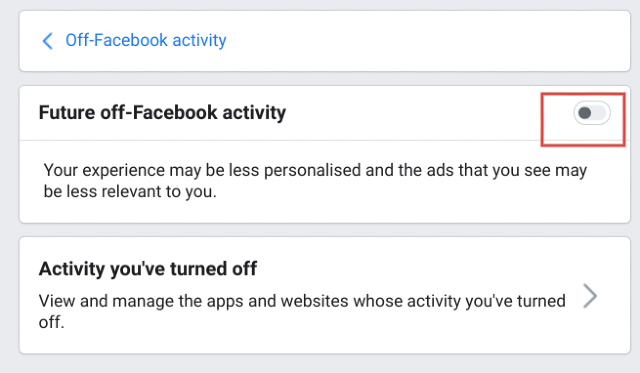Expand Activity you've turned off via right chevron
Image resolution: width=640 pixels, height=373 pixels.
click(x=590, y=296)
